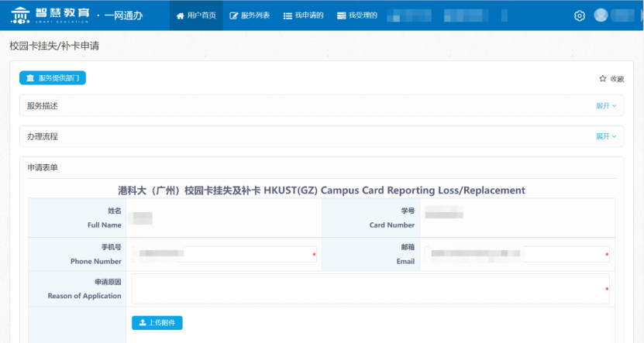Expand the 服务描述 section
Screen dimensions: 644x343
[605, 106]
